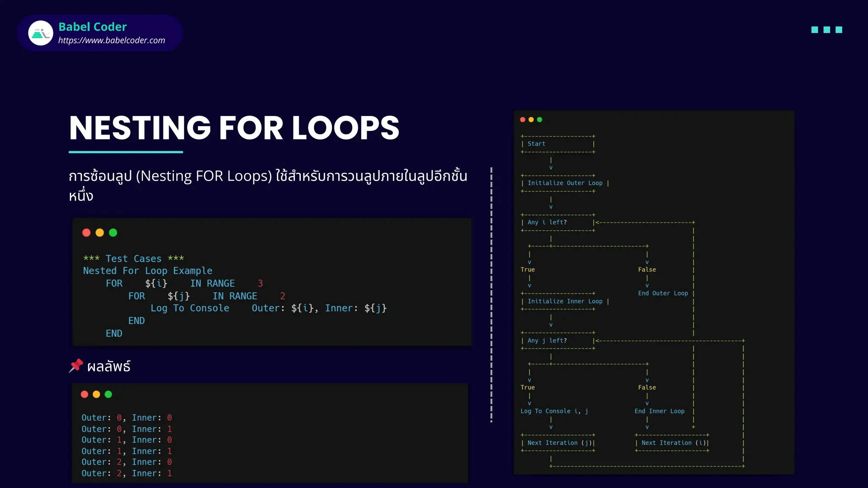868x488 pixels.
Task: Click the 'FOR ${j} IN RANGE 2' line
Action: [x=207, y=296]
